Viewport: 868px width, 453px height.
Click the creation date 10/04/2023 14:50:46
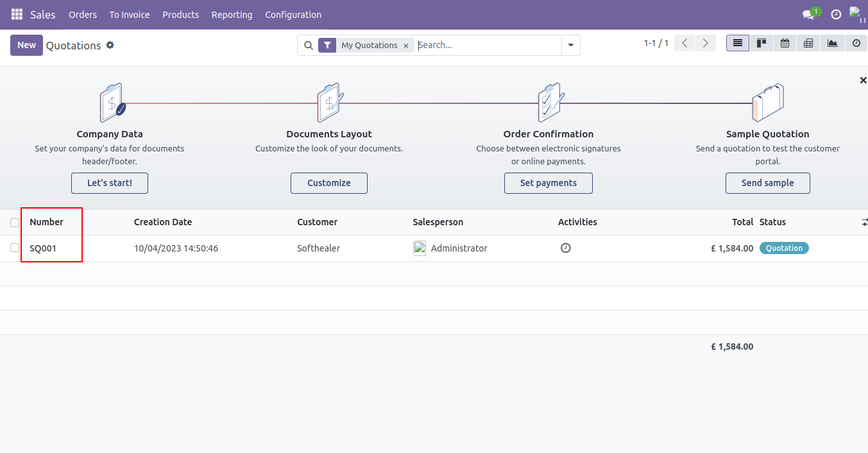[x=176, y=248]
